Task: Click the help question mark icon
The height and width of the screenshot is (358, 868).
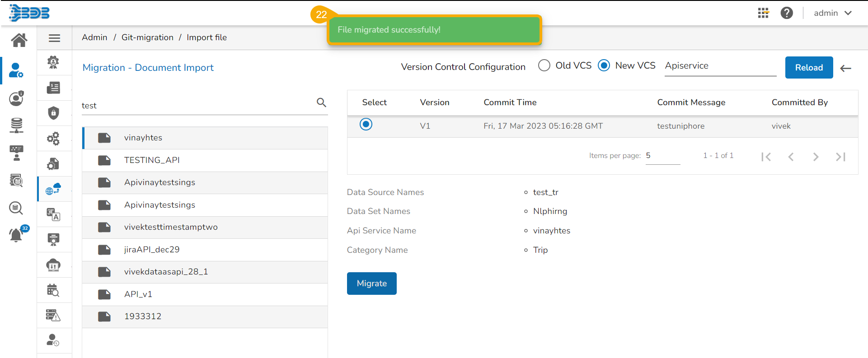Action: tap(787, 13)
